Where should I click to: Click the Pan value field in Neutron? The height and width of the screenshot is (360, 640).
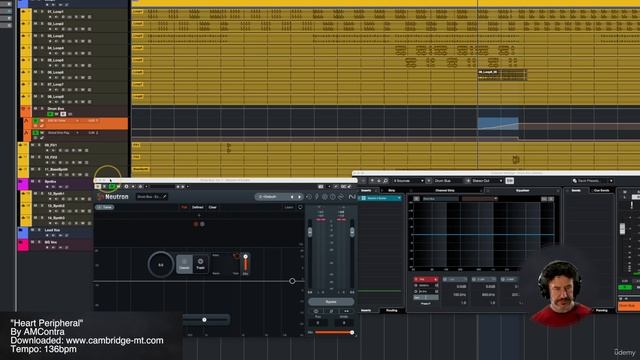318,323
